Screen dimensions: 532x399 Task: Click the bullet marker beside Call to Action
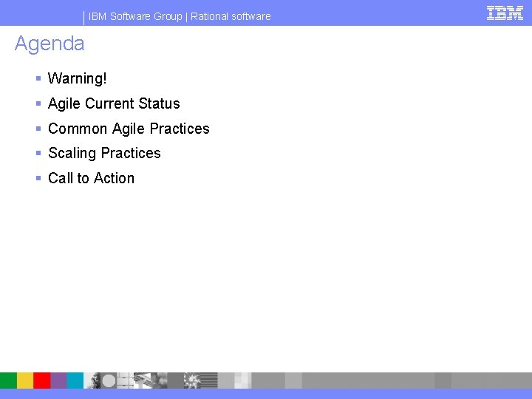38,178
